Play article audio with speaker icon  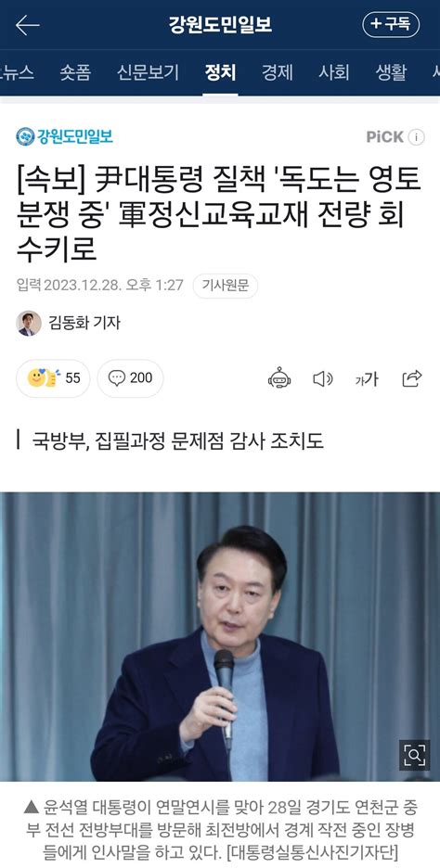[x=322, y=378]
